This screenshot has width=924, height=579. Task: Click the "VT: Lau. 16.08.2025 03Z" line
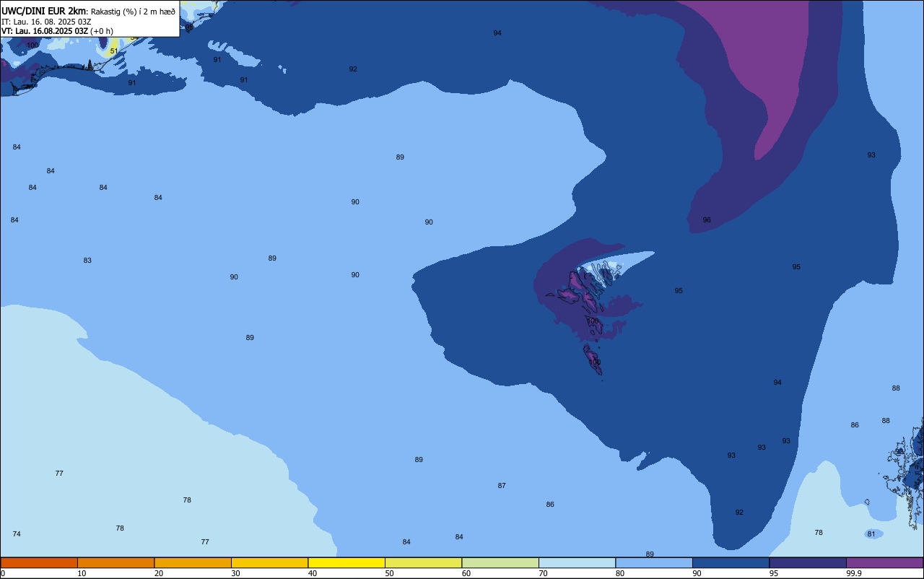[x=45, y=31]
